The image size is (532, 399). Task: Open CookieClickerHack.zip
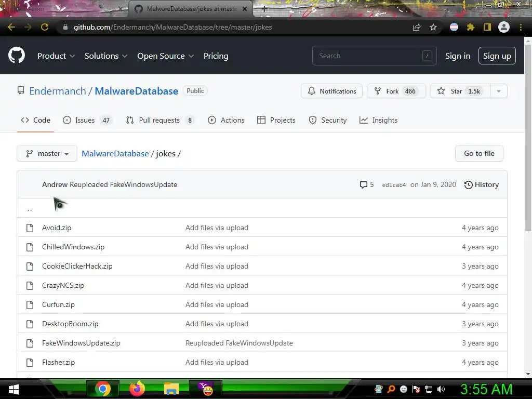(x=77, y=267)
